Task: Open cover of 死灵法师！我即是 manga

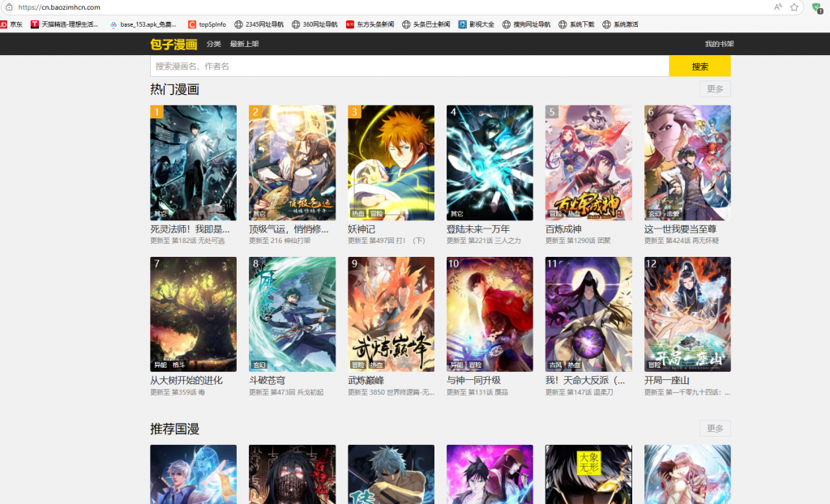Action: tap(193, 163)
